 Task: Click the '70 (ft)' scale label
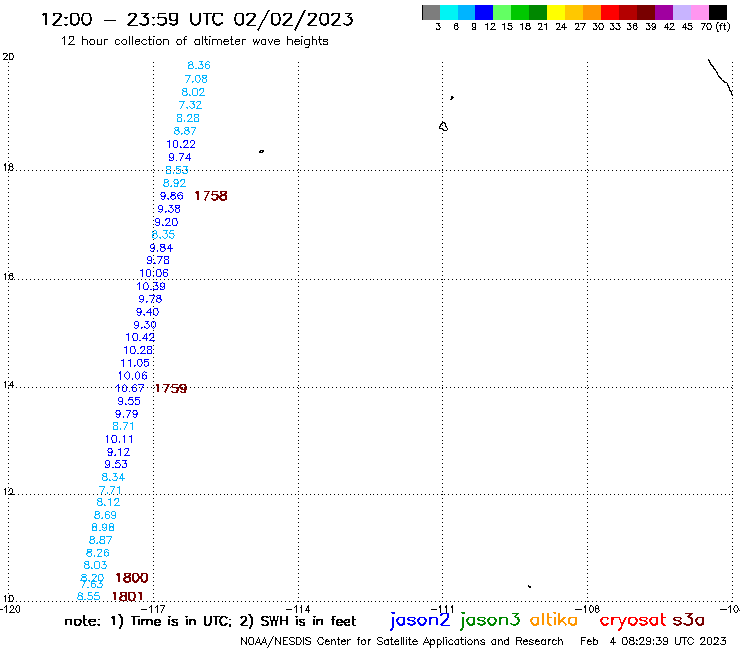pos(715,26)
